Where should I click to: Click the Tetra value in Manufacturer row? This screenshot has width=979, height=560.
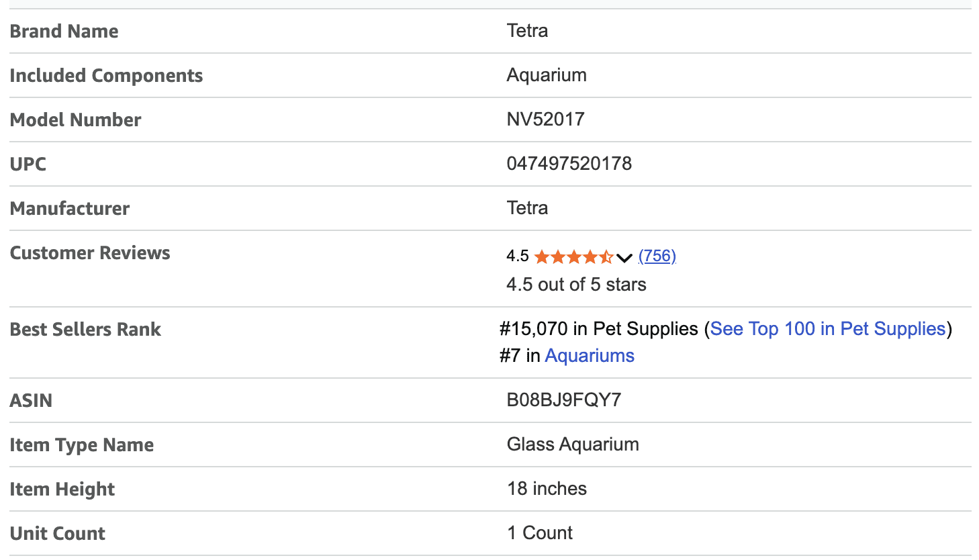[x=527, y=208]
